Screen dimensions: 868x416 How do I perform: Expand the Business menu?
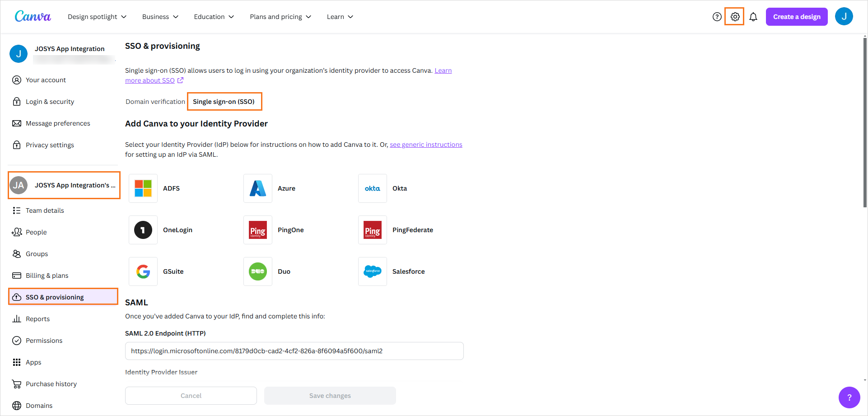[160, 17]
